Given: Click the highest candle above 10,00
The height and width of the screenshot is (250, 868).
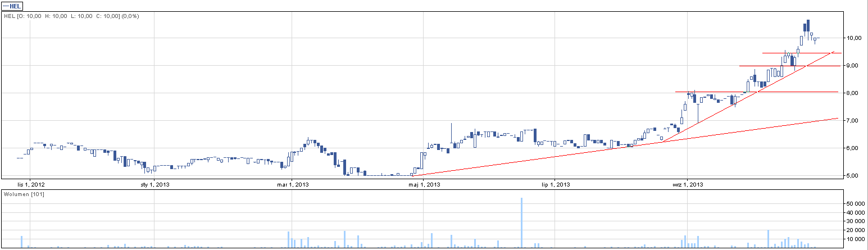Looking at the screenshot, I should coord(808,29).
